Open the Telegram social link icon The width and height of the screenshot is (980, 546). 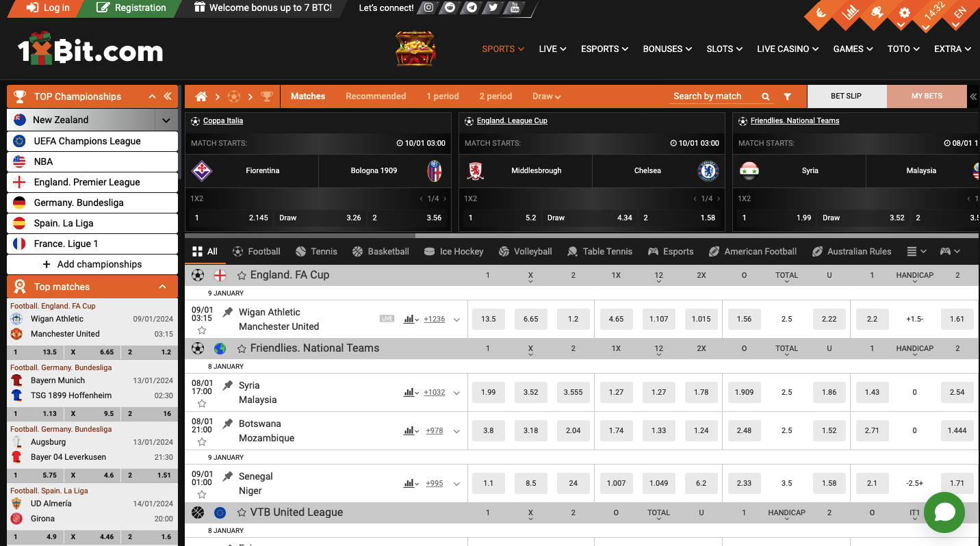click(472, 8)
